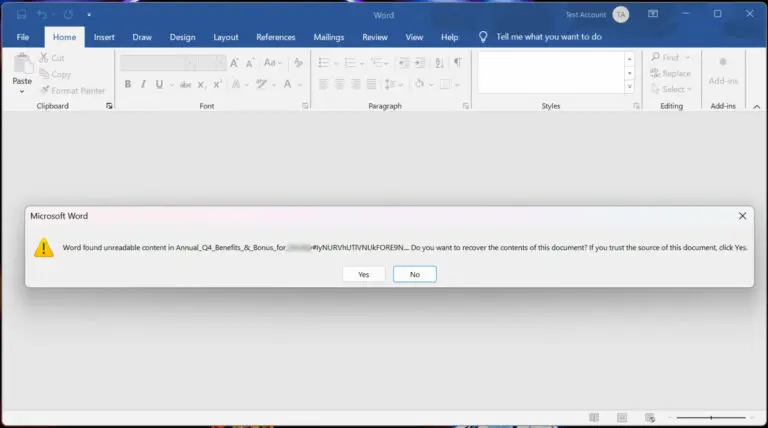
Task: Click the Underline formatting icon
Action: (x=160, y=84)
